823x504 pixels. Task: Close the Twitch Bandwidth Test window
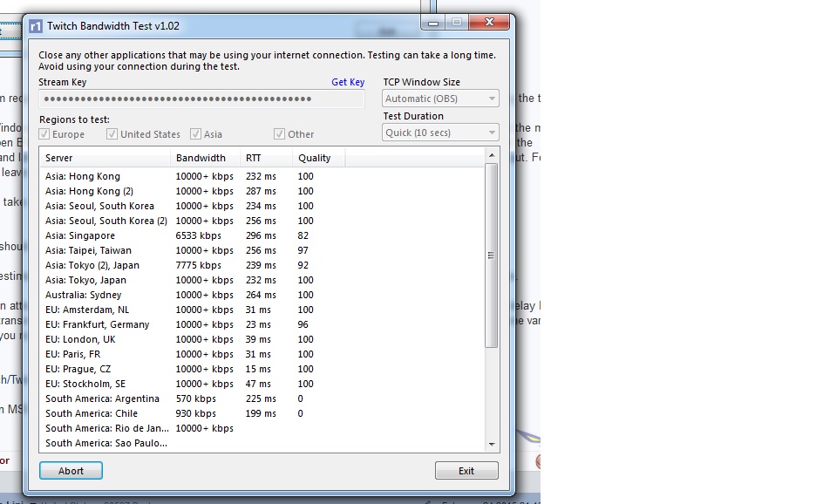(x=489, y=22)
